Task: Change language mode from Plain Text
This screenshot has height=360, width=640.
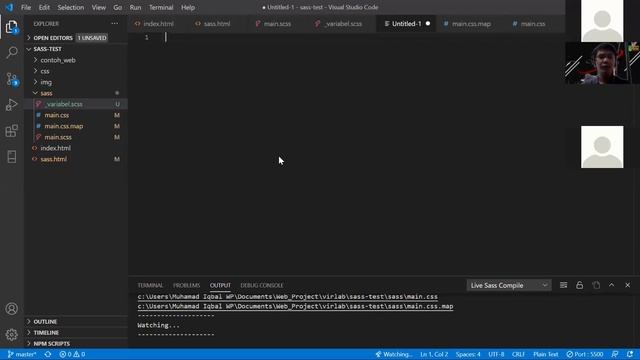Action: click(x=545, y=354)
